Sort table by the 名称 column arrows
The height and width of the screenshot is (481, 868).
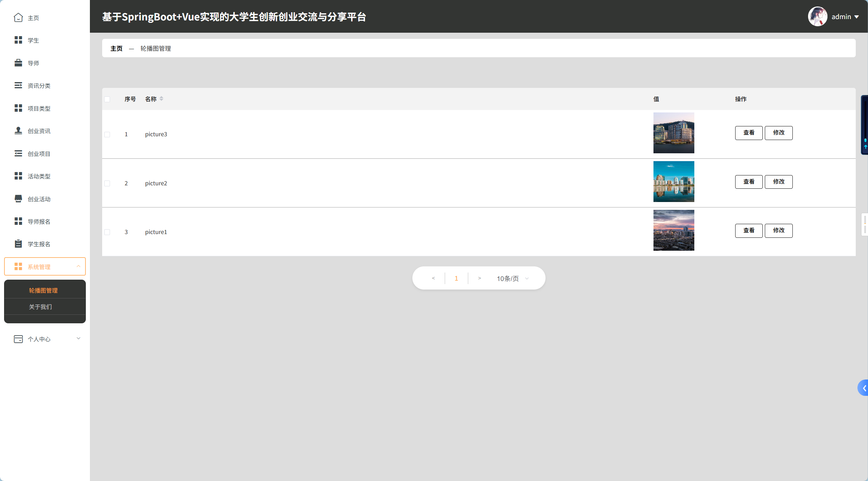click(161, 99)
